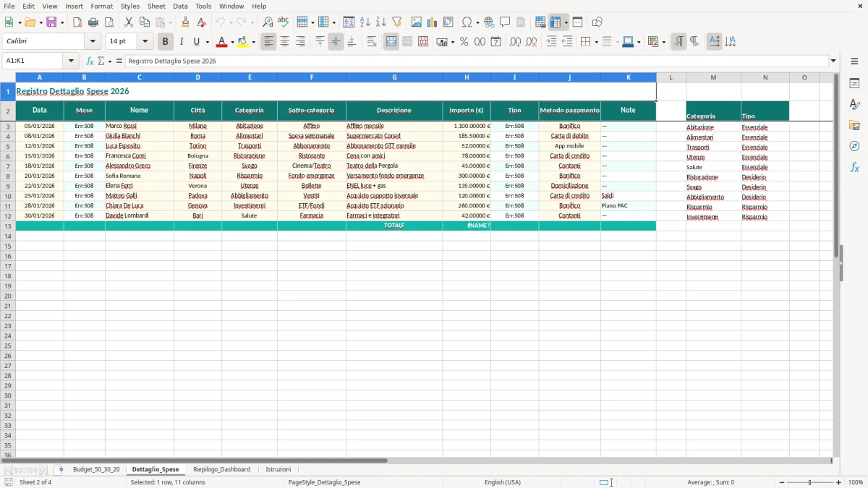This screenshot has width=868, height=488.
Task: Toggle Merge and Center Cells
Action: (391, 42)
